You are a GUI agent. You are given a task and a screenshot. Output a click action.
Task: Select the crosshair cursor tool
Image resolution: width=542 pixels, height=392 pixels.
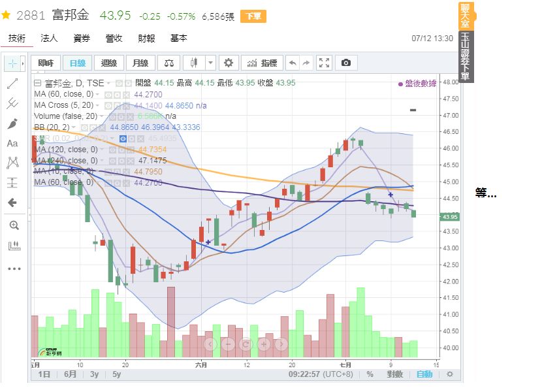(12, 63)
